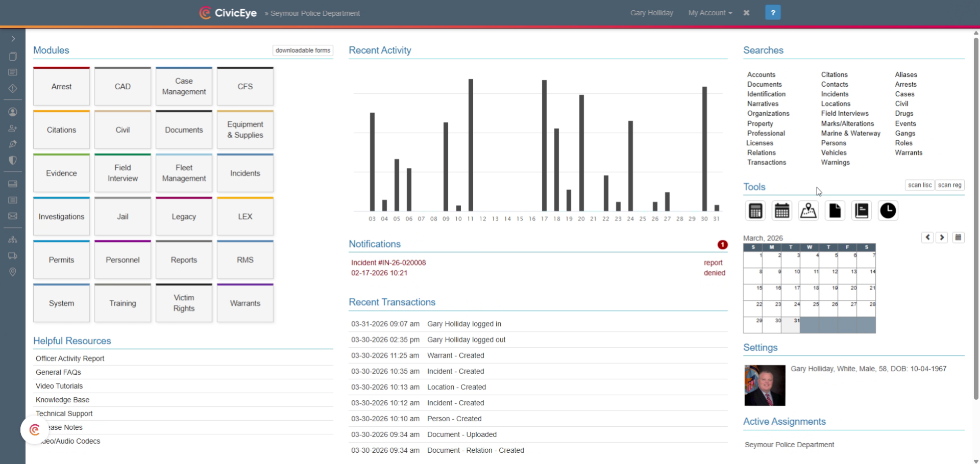Click the sidebar org-chart icon

click(x=13, y=240)
